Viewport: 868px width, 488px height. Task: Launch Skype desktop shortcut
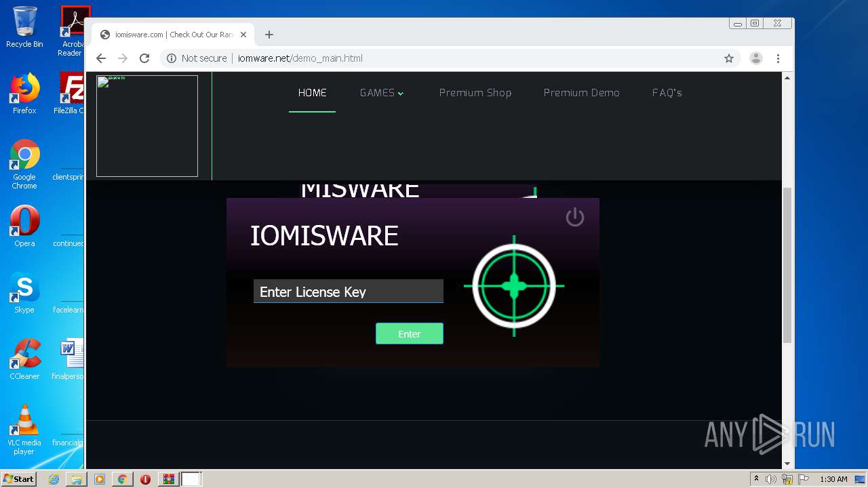point(24,293)
